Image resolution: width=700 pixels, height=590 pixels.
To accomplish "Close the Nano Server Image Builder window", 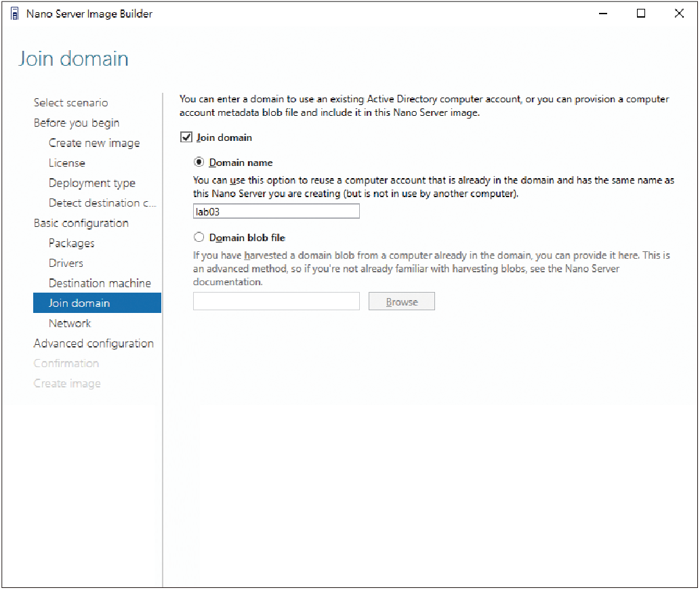I will 679,14.
